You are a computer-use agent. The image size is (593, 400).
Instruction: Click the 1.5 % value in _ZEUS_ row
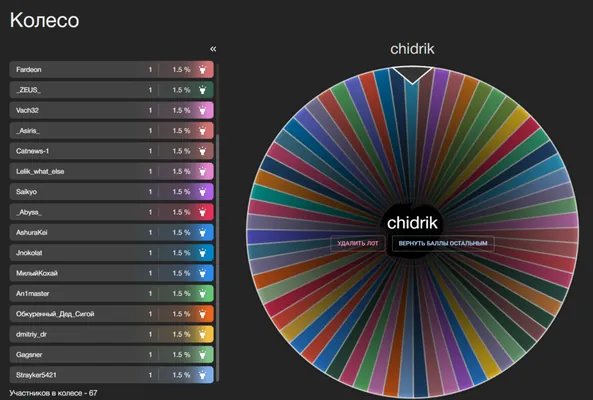181,90
